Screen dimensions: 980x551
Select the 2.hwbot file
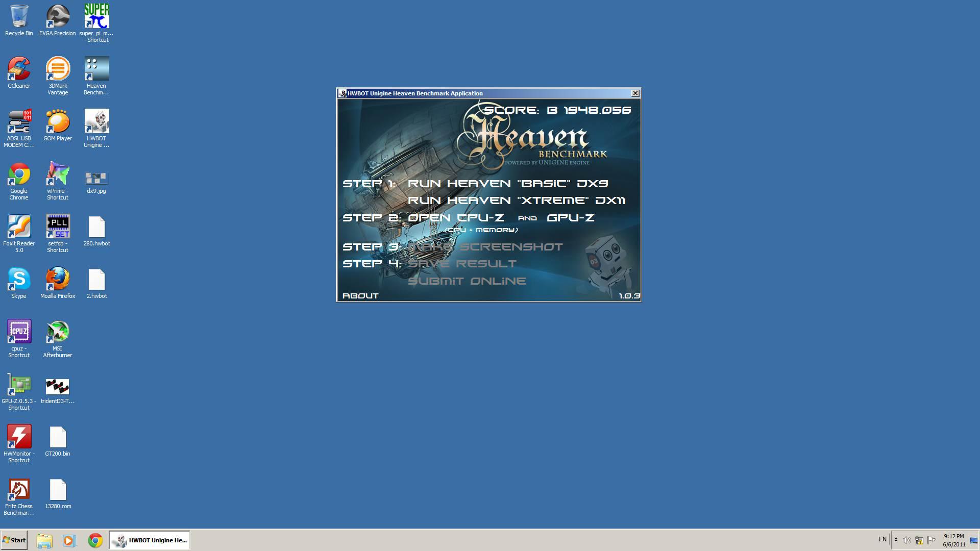96,283
